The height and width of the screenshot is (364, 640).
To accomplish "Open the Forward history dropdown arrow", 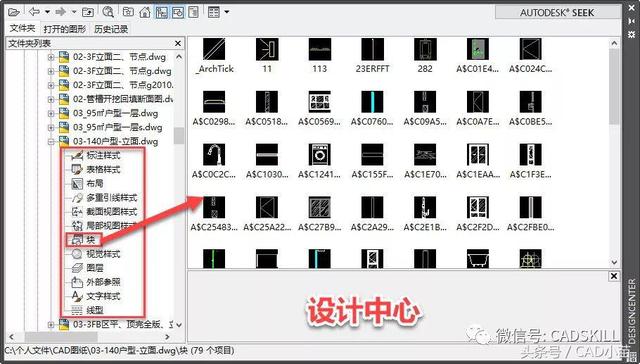I will point(74,12).
